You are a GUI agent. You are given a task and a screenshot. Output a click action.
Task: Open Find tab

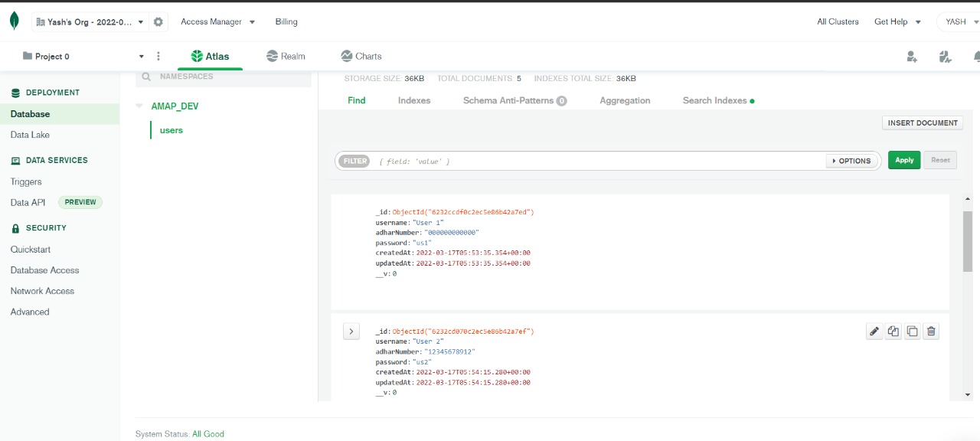click(357, 100)
